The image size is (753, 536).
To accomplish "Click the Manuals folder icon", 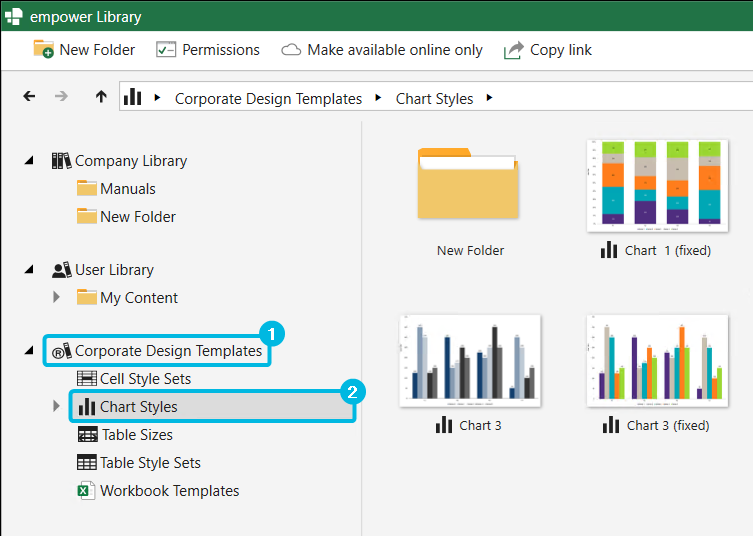I will click(x=87, y=188).
